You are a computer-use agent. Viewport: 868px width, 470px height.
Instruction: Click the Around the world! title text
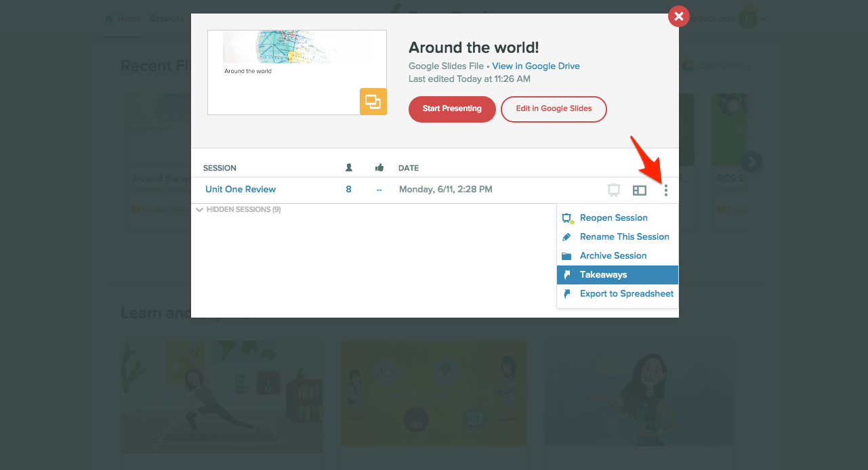click(x=474, y=48)
